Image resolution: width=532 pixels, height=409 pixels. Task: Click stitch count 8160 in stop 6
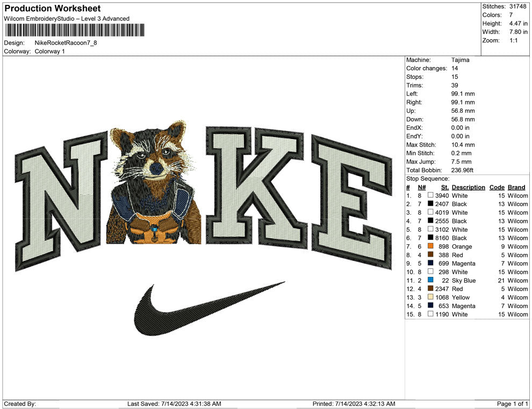pyautogui.click(x=442, y=238)
